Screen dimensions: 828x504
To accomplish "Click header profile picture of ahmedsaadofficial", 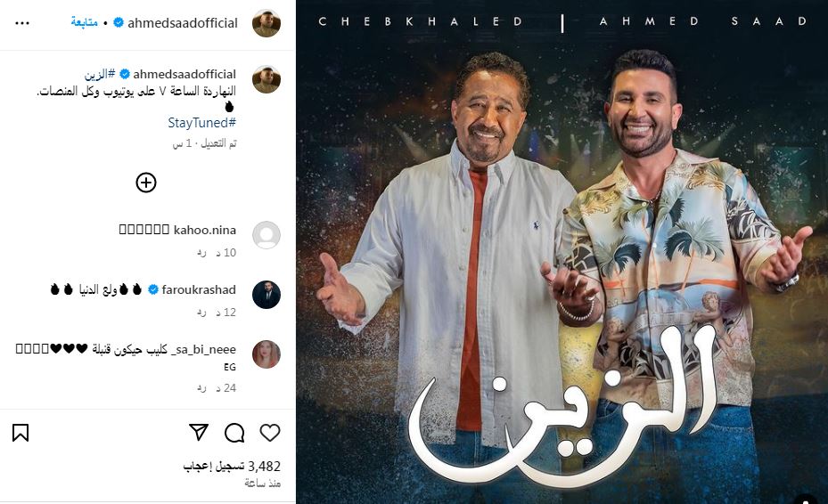I will (266, 23).
